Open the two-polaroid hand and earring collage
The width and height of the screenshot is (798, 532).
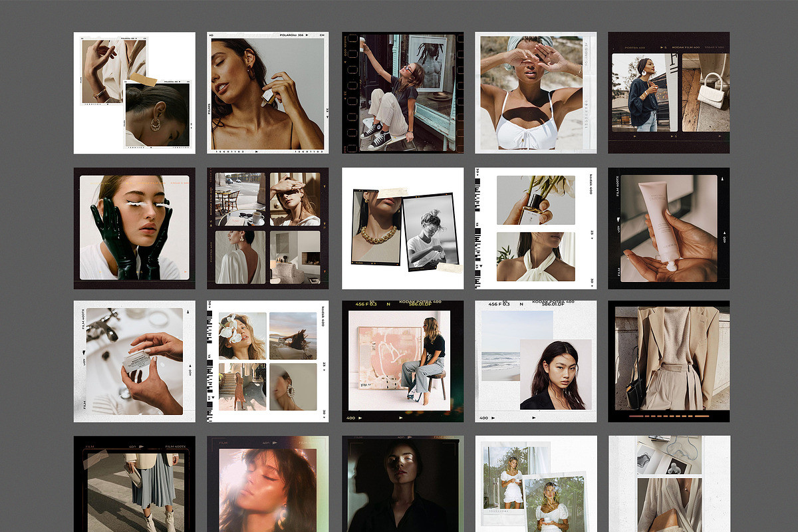134,93
